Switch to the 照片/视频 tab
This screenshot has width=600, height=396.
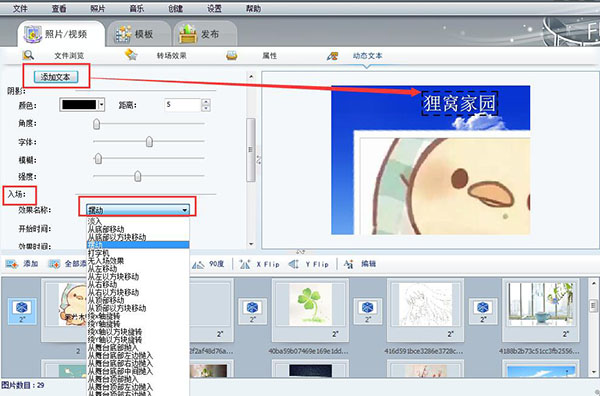(x=61, y=34)
